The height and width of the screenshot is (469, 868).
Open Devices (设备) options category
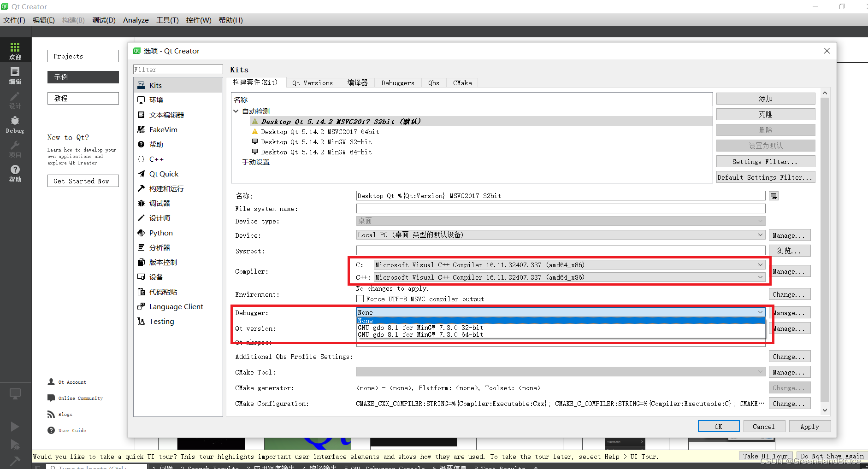(178, 277)
